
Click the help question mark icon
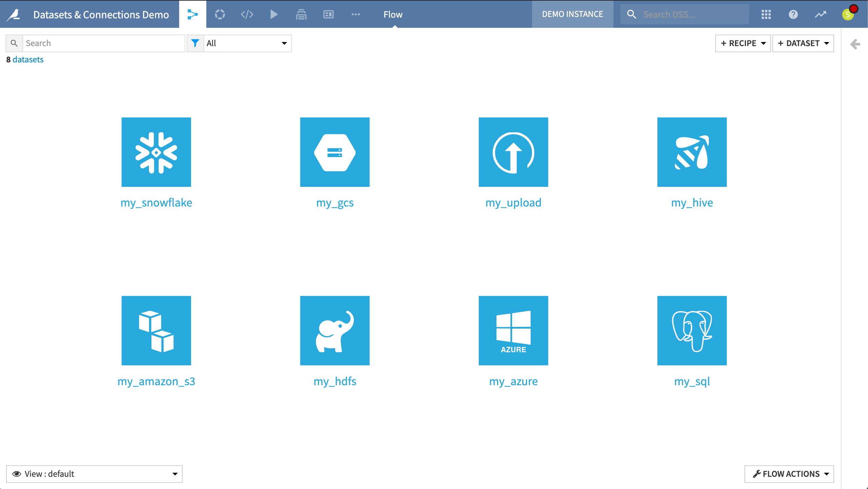(793, 14)
